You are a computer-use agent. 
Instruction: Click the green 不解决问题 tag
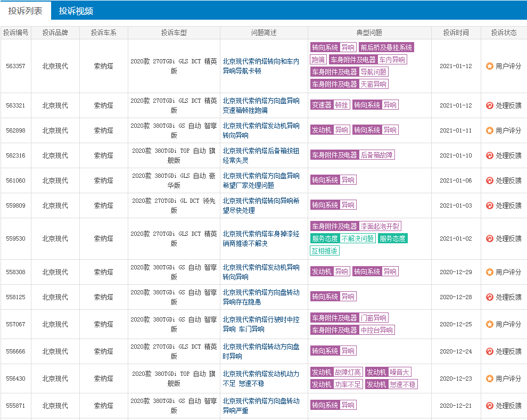358,238
